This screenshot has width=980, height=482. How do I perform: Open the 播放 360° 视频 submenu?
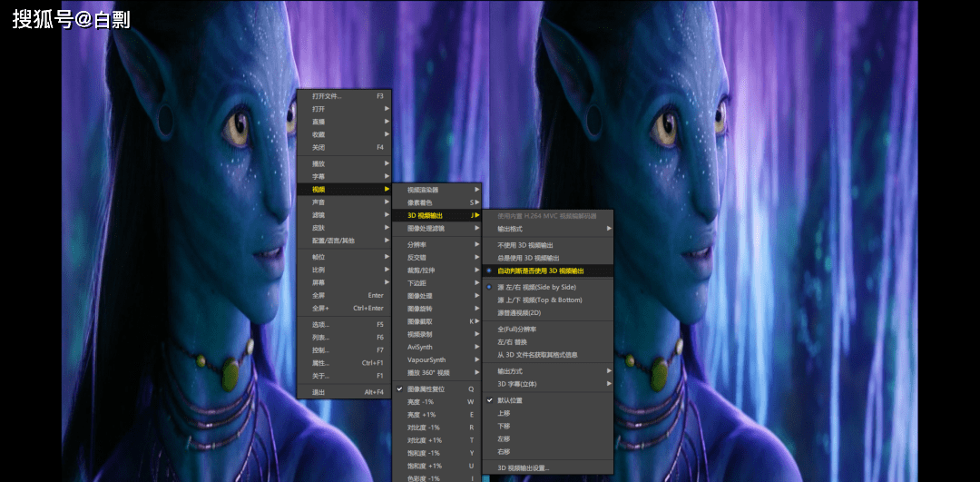(436, 372)
